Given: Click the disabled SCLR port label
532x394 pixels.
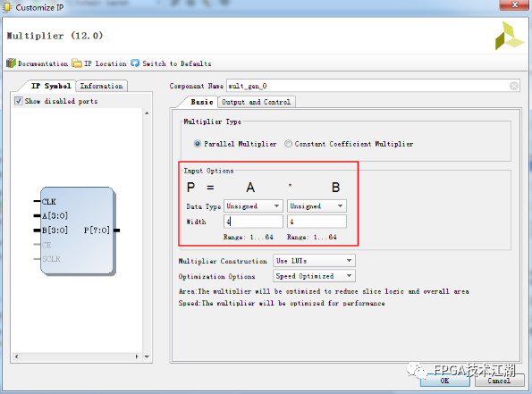Looking at the screenshot, I should click(x=51, y=259).
